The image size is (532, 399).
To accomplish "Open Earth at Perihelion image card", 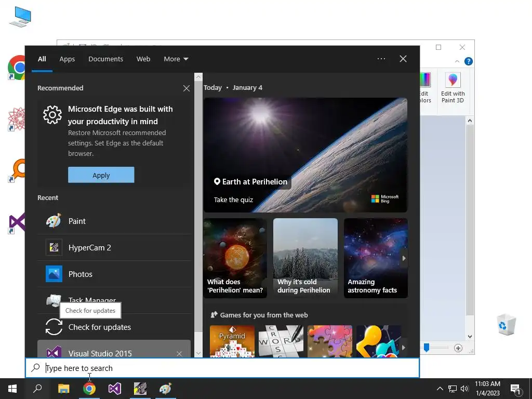I will [x=305, y=155].
